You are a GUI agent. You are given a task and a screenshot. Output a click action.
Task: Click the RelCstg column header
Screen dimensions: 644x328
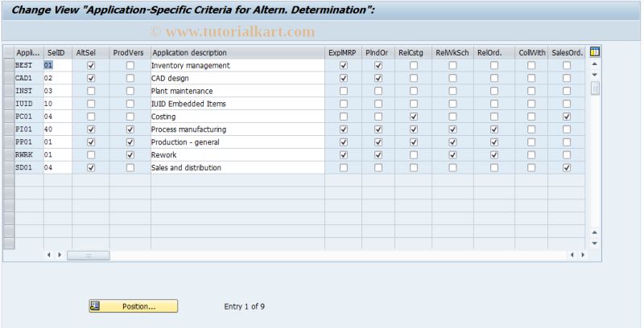pyautogui.click(x=413, y=52)
